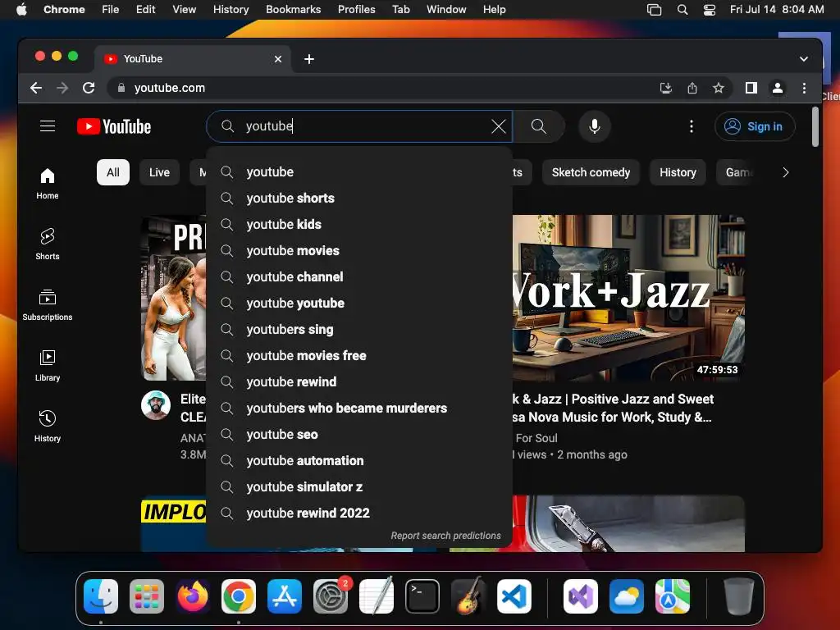Click the install app icon in address bar

[x=666, y=88]
